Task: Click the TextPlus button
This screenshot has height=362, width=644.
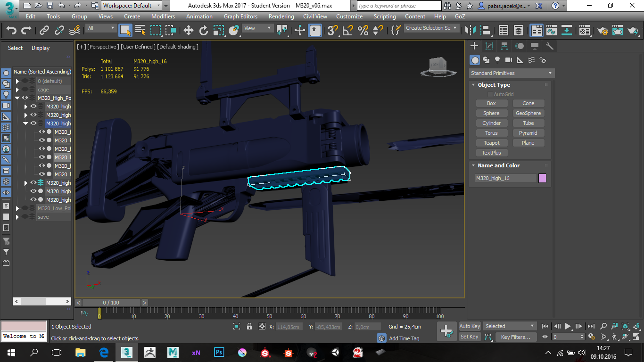Action: [491, 153]
